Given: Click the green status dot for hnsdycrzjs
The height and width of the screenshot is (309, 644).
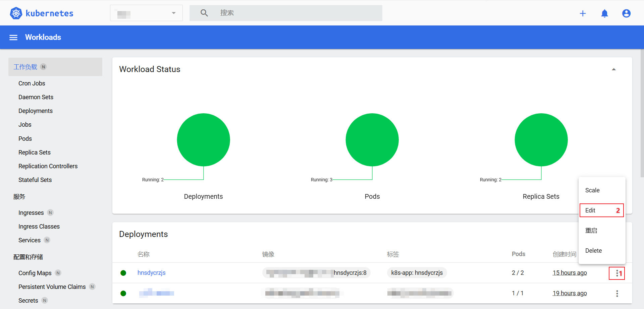Looking at the screenshot, I should [123, 273].
